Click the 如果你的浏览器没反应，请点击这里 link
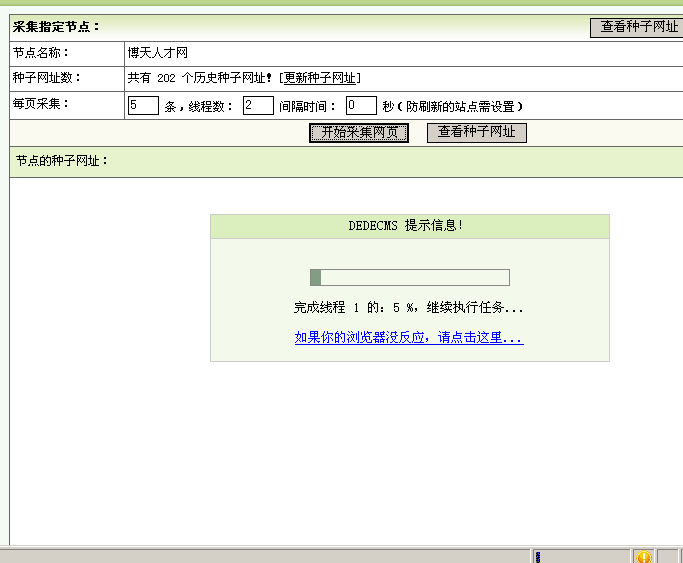 [408, 338]
